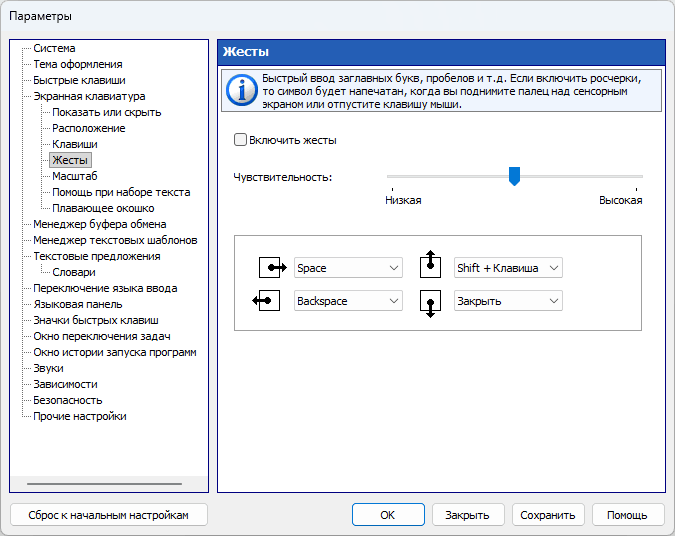This screenshot has height=536, width=675.
Task: Click the Низкая sensitivity label
Action: point(403,200)
